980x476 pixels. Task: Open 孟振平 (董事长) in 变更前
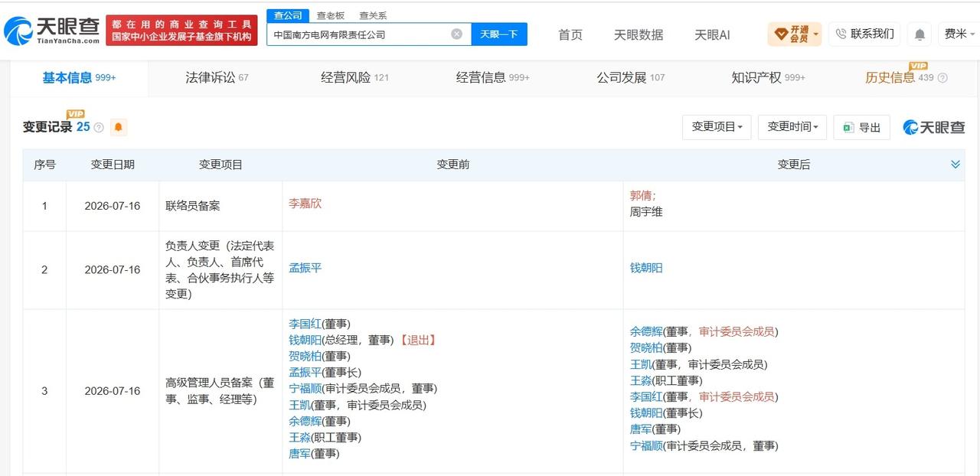pyautogui.click(x=305, y=372)
